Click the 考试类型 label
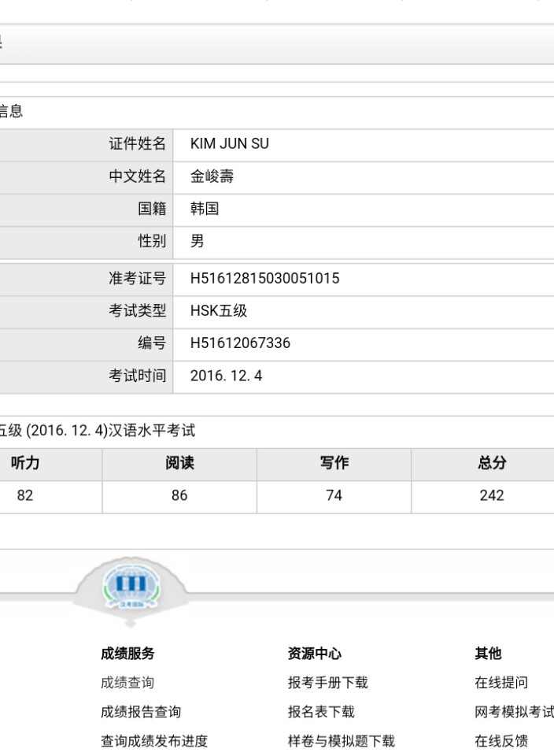Image resolution: width=554 pixels, height=756 pixels. point(137,310)
